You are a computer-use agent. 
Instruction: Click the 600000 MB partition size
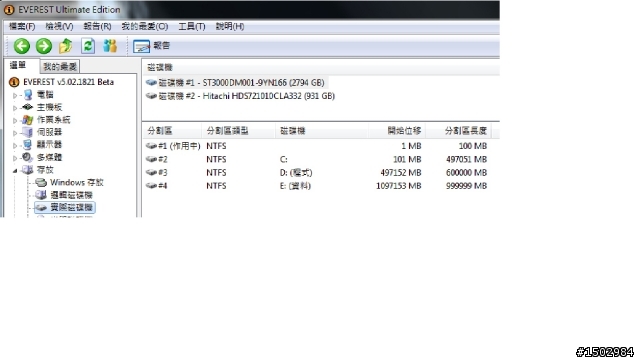tap(467, 173)
